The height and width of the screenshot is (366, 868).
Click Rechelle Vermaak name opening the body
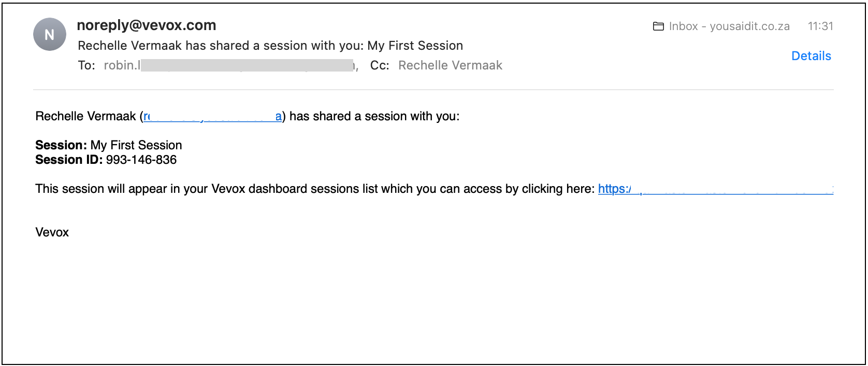coord(85,116)
